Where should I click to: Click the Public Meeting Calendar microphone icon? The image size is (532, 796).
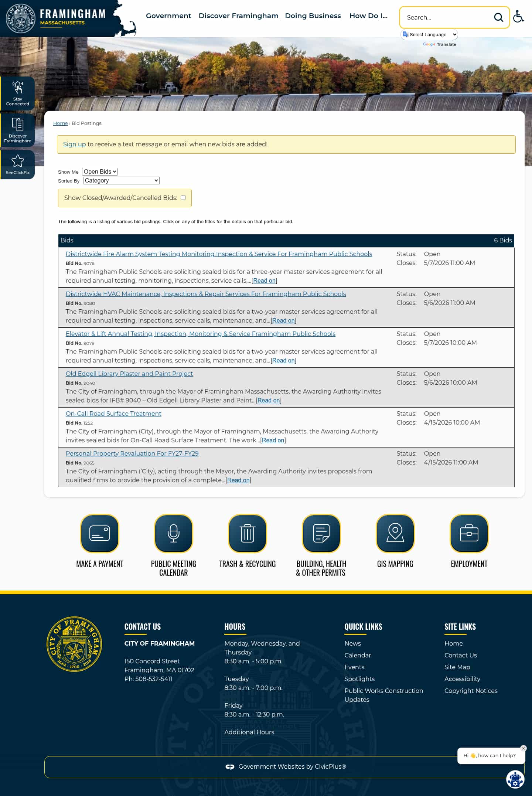[174, 533]
